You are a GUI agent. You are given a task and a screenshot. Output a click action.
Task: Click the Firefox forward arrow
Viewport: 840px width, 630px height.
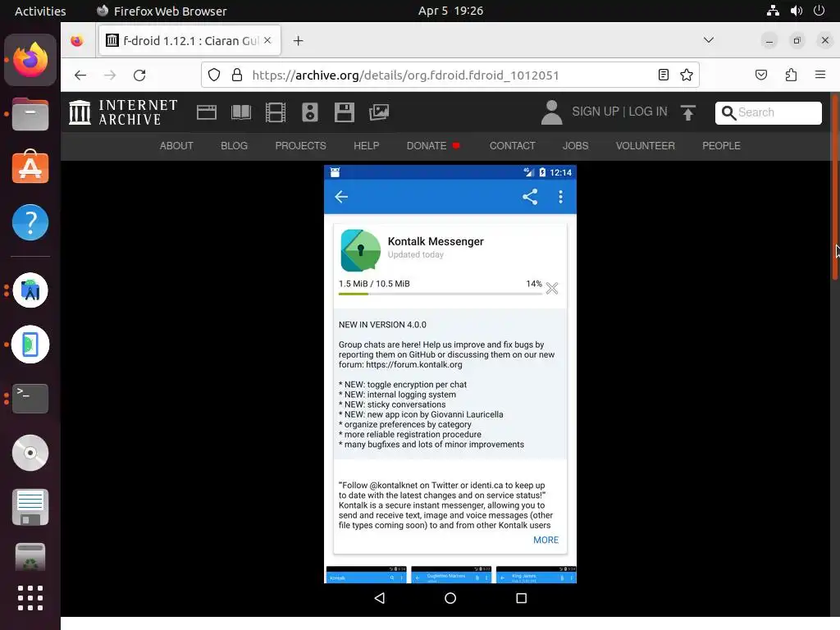click(x=110, y=75)
